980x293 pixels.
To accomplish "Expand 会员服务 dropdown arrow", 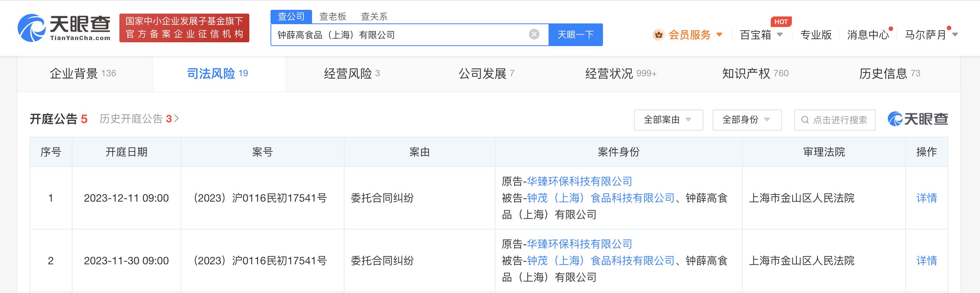I will pyautogui.click(x=719, y=35).
